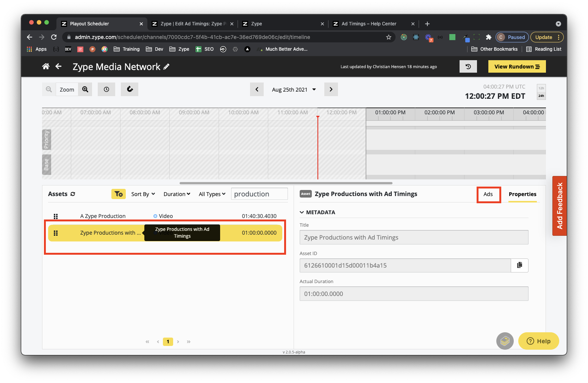Refresh the Assets list
Image resolution: width=588 pixels, height=383 pixels.
tap(73, 194)
